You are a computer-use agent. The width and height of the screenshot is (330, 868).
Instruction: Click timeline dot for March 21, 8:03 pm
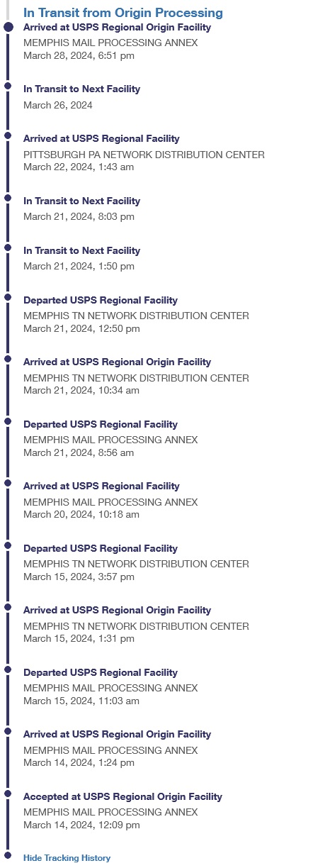click(x=8, y=198)
